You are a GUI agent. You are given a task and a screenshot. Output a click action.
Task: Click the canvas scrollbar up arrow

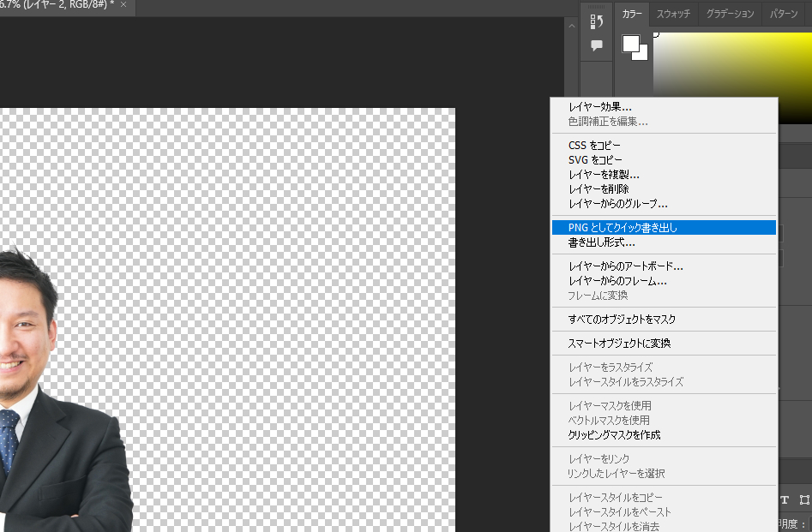572,27
